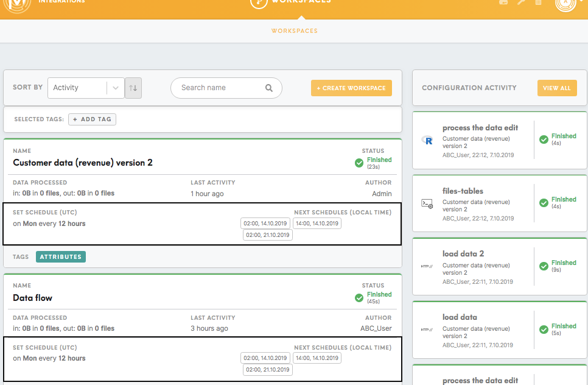This screenshot has height=385, width=588.
Task: Click the HTTP icon on load data 2 card
Action: (427, 266)
